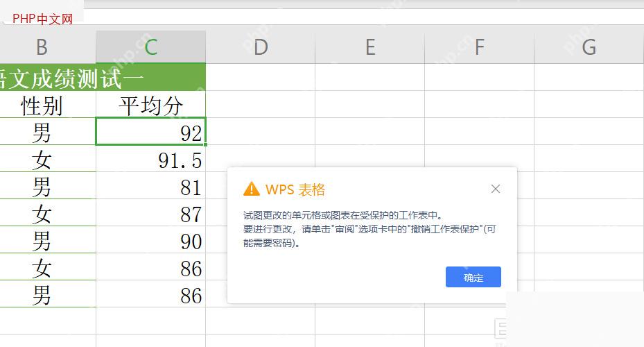
Task: Select the 性别 header cell
Action: (48, 104)
